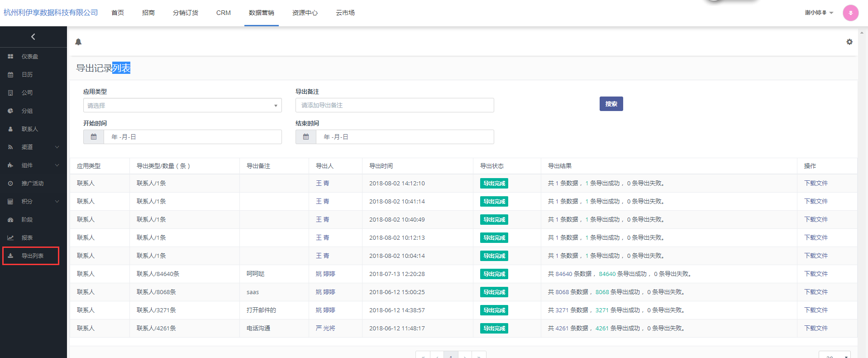Download file for the 84640条 export record
The height and width of the screenshot is (358, 868).
(x=816, y=274)
